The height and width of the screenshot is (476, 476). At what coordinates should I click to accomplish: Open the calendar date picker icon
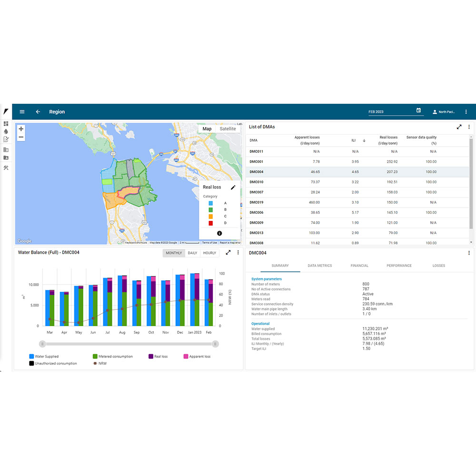[x=418, y=111]
